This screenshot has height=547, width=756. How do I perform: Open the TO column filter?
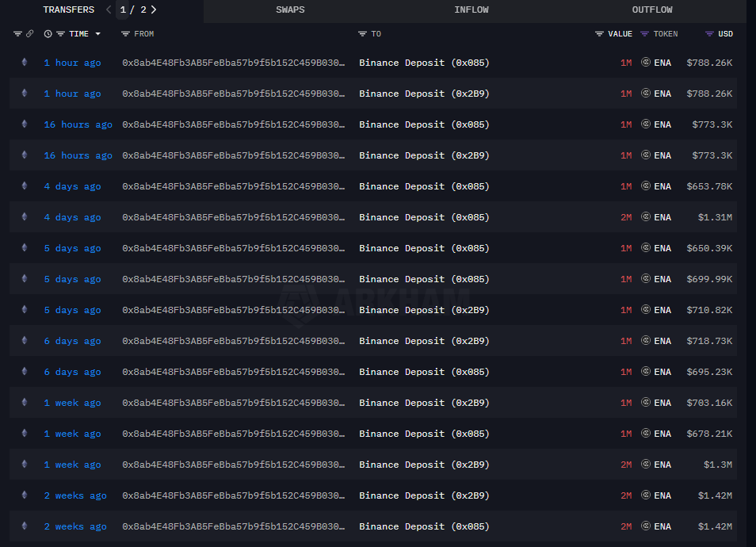point(363,34)
